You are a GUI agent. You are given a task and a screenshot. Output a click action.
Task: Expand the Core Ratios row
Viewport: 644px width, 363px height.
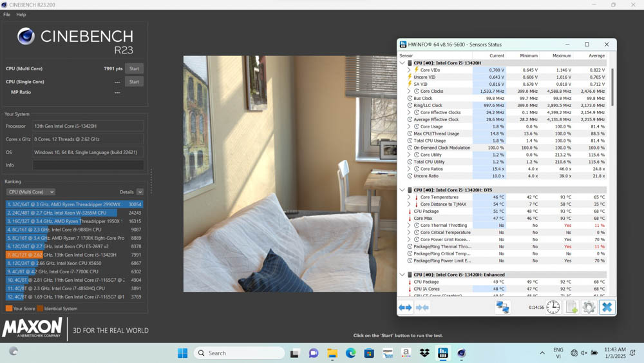[x=409, y=169]
